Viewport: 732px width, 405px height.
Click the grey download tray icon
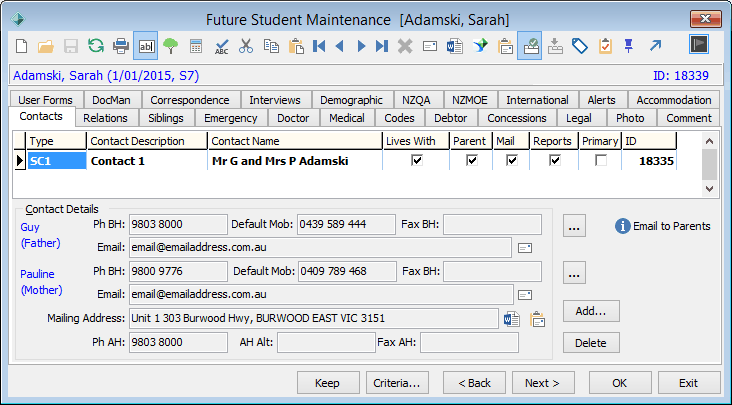(555, 46)
